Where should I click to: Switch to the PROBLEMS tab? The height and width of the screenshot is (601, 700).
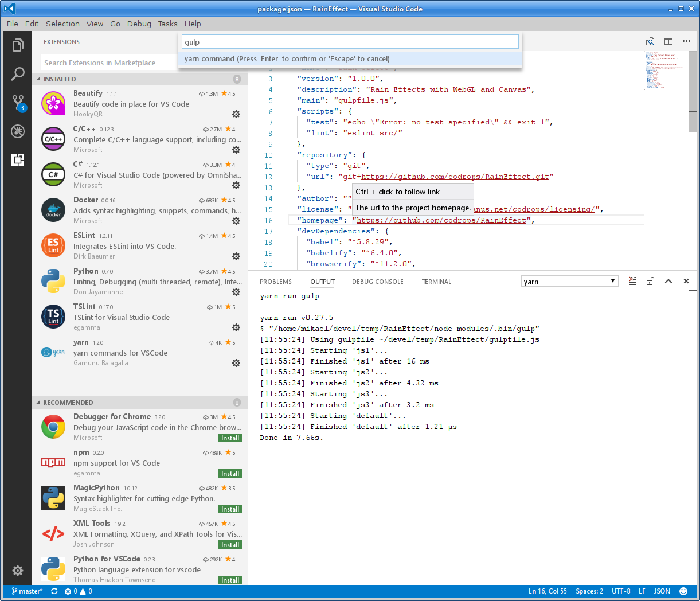pyautogui.click(x=276, y=282)
